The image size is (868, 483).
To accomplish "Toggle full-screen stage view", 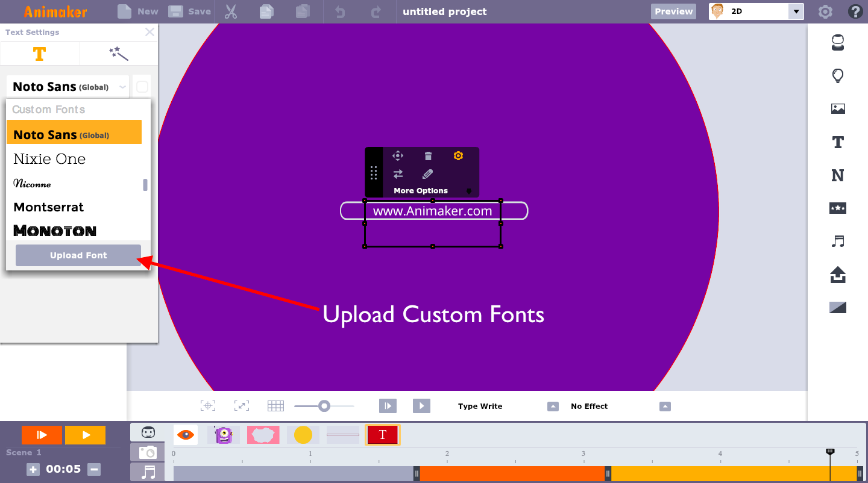I will (242, 406).
